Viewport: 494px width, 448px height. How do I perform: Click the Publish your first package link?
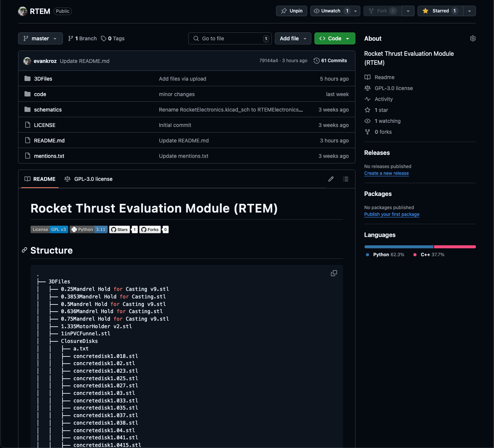(392, 214)
